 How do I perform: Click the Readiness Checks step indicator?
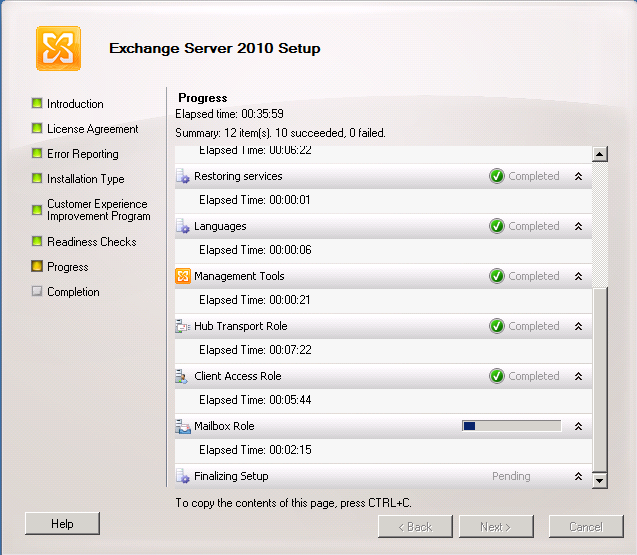pos(37,241)
